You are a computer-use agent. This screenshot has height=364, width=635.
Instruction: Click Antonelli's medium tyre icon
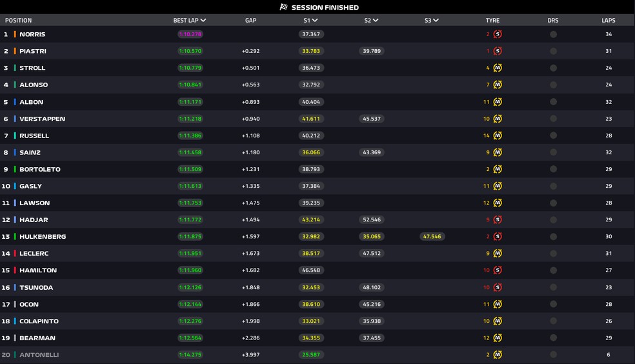(498, 355)
